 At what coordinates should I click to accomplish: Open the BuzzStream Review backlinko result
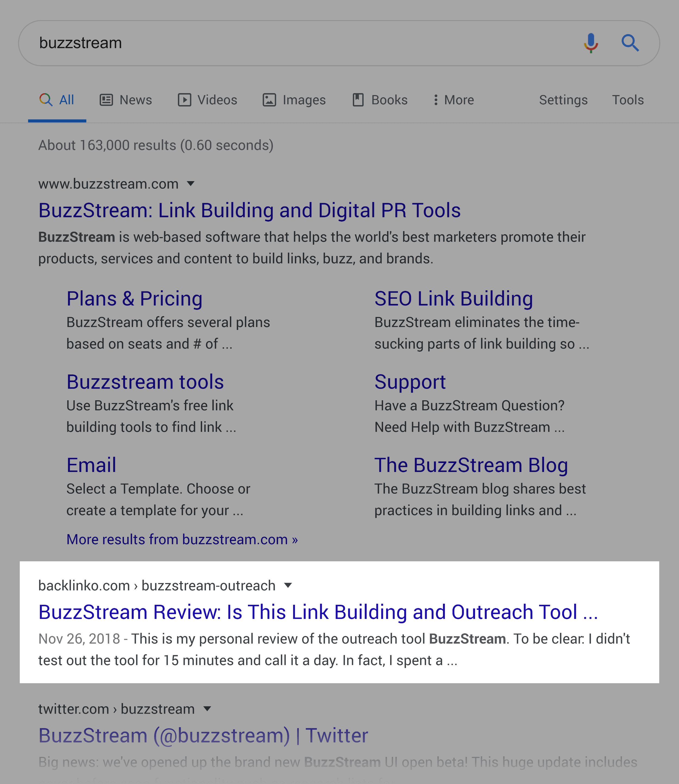coord(318,612)
